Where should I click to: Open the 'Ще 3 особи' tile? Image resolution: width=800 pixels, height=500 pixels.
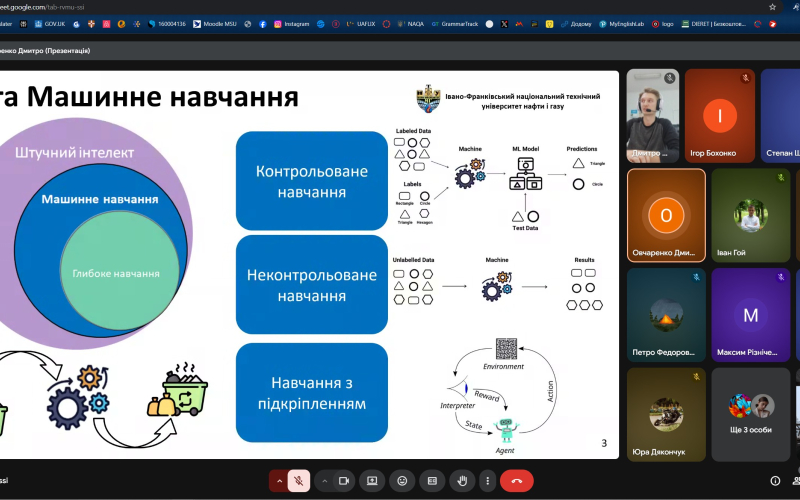(749, 414)
